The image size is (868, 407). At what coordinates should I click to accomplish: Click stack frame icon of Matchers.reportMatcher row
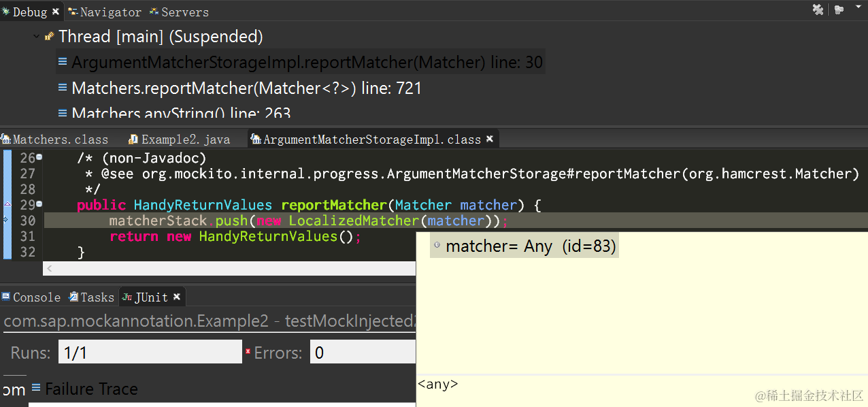(63, 88)
